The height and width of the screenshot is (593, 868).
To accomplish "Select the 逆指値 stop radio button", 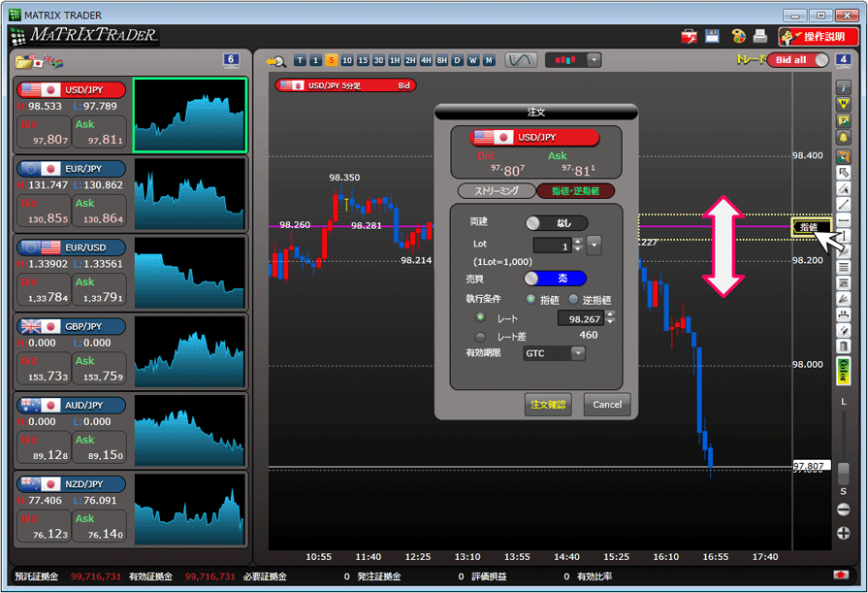I will coord(573,299).
